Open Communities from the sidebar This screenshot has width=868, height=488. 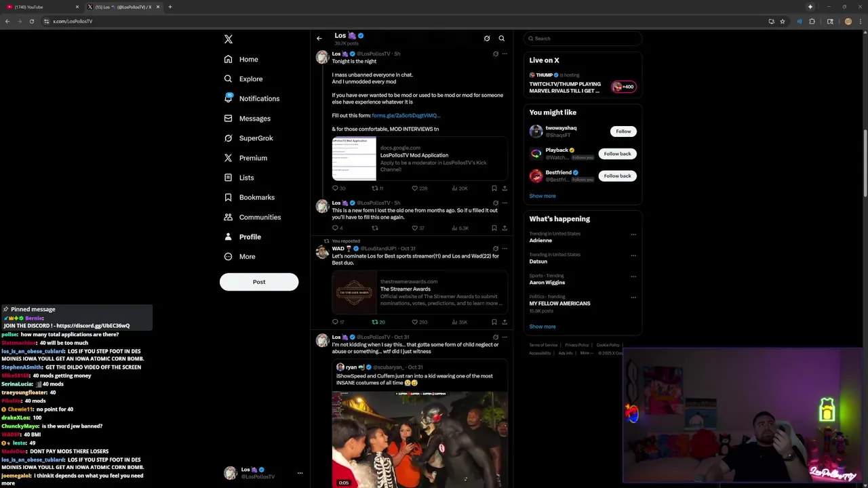click(252, 217)
